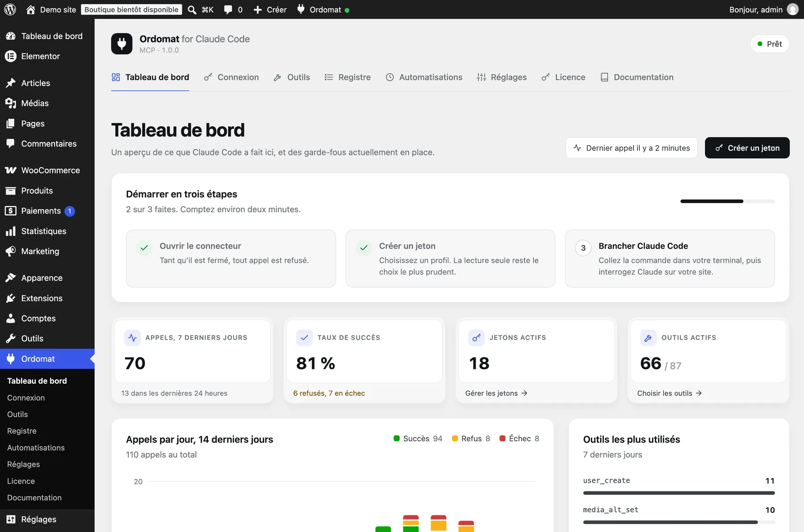The image size is (804, 532).
Task: Open WordPress Outils with wrench icon
Action: (47, 339)
